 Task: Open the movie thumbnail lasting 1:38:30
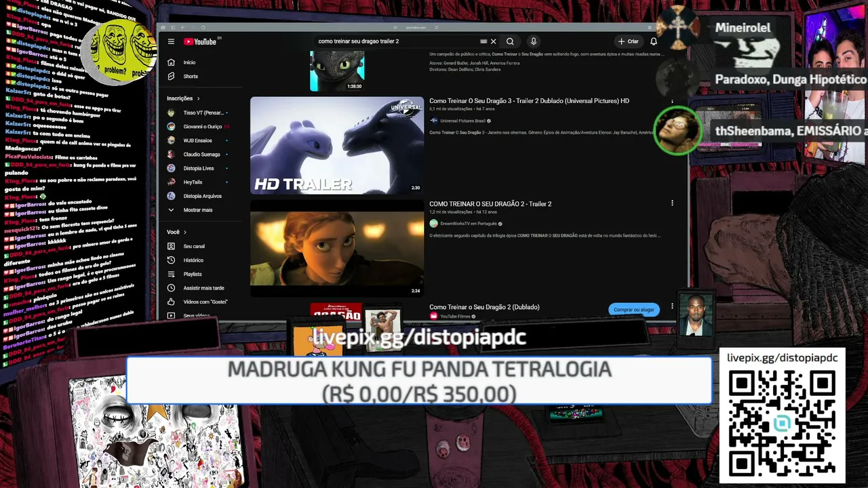pos(337,70)
